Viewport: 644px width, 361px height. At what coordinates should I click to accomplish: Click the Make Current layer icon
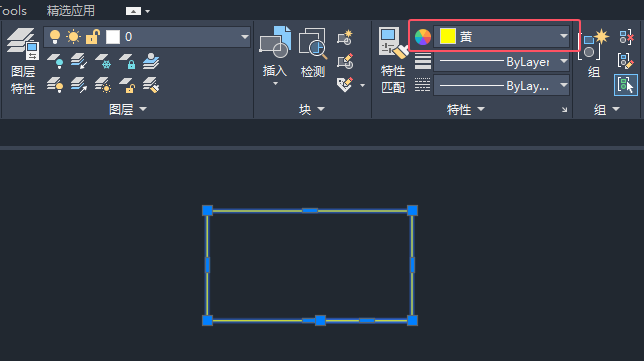151,61
